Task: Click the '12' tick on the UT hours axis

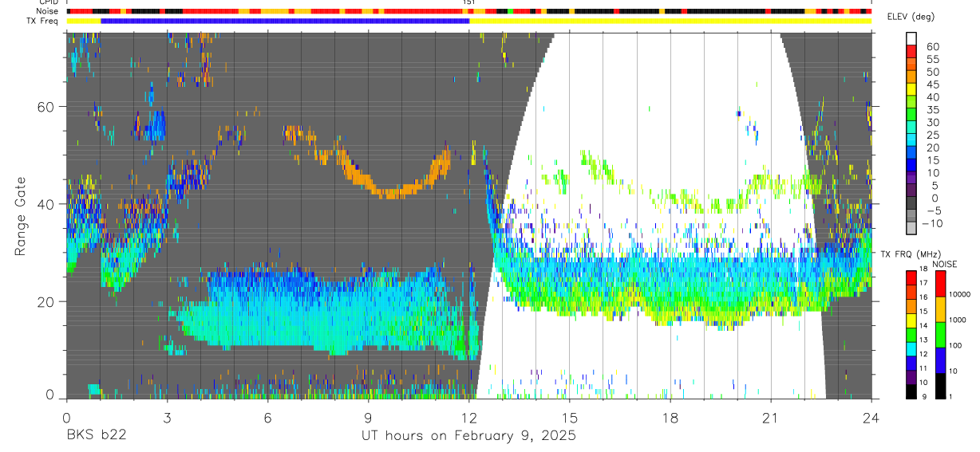Action: 469,419
